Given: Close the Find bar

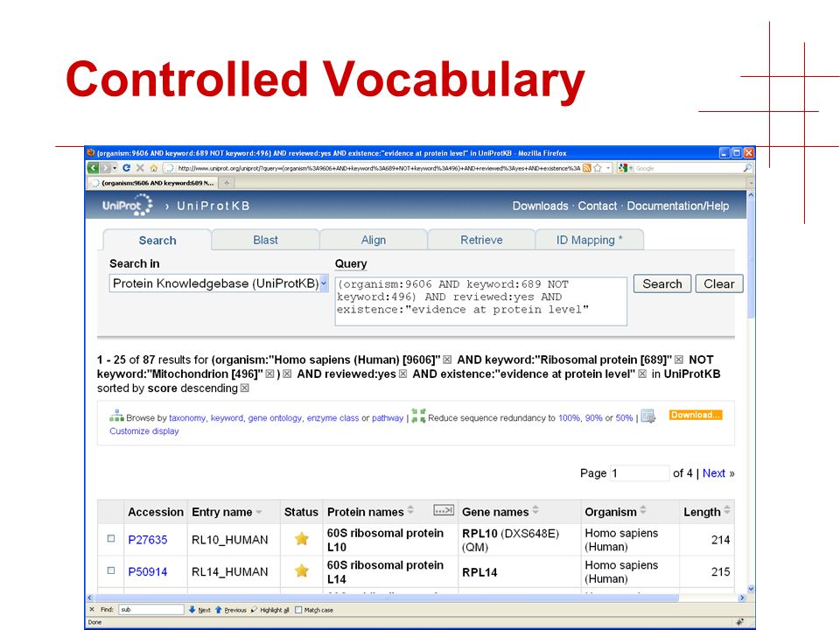Looking at the screenshot, I should point(92,610).
